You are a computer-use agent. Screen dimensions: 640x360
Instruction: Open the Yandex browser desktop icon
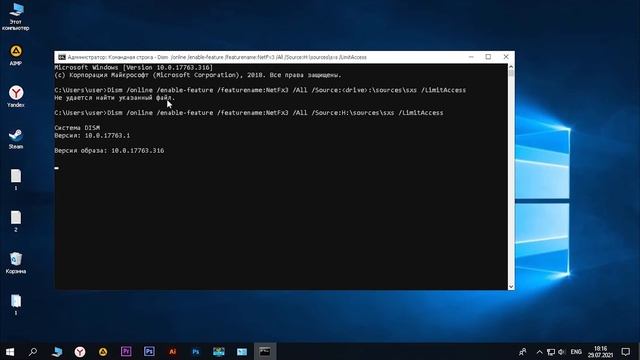pos(16,97)
